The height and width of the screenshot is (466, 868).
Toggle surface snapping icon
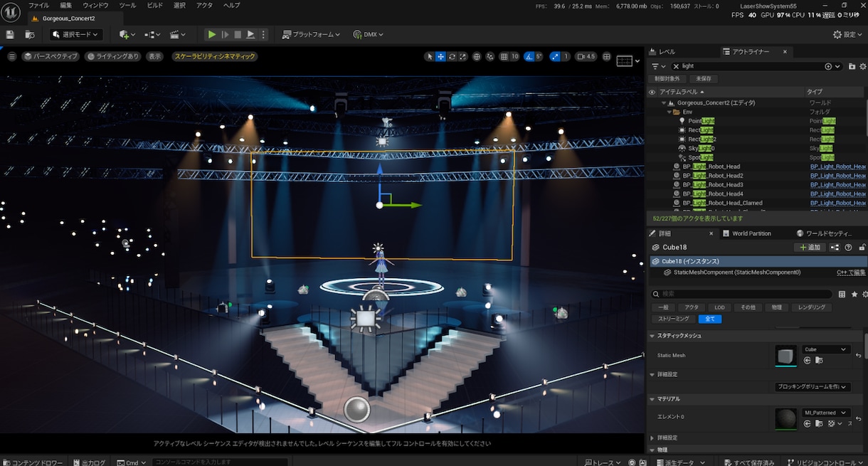point(490,56)
